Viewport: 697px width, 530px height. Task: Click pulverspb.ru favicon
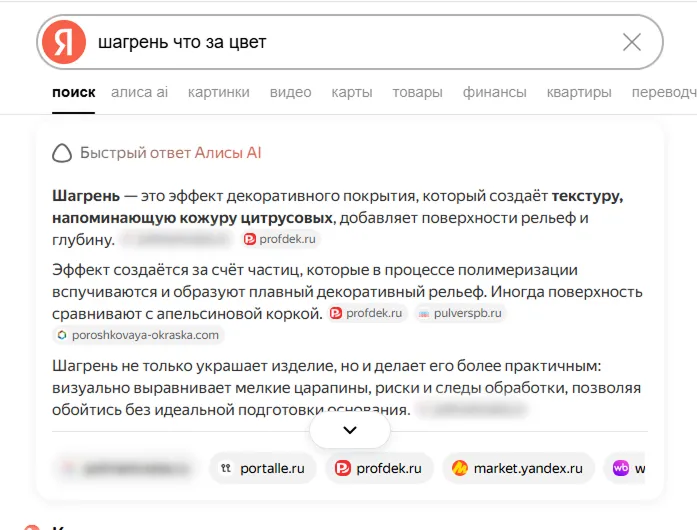click(424, 313)
